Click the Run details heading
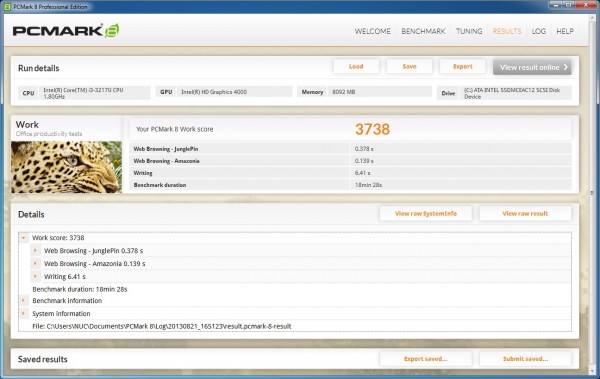 [x=39, y=68]
